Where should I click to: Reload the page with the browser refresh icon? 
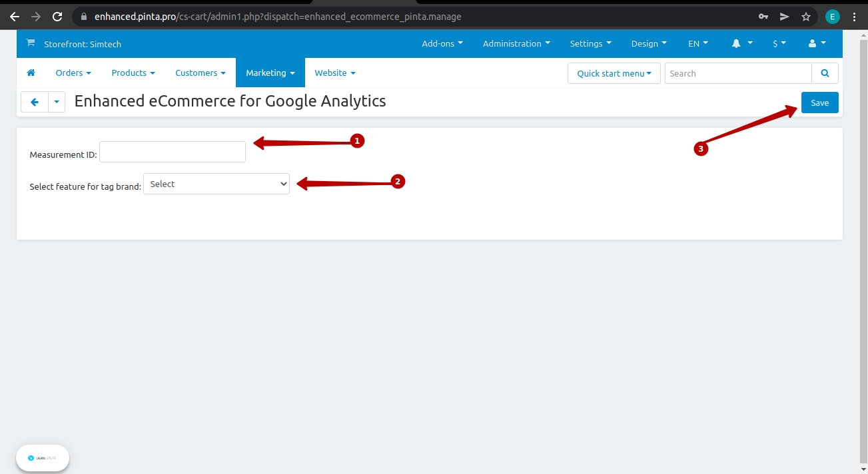coord(57,17)
